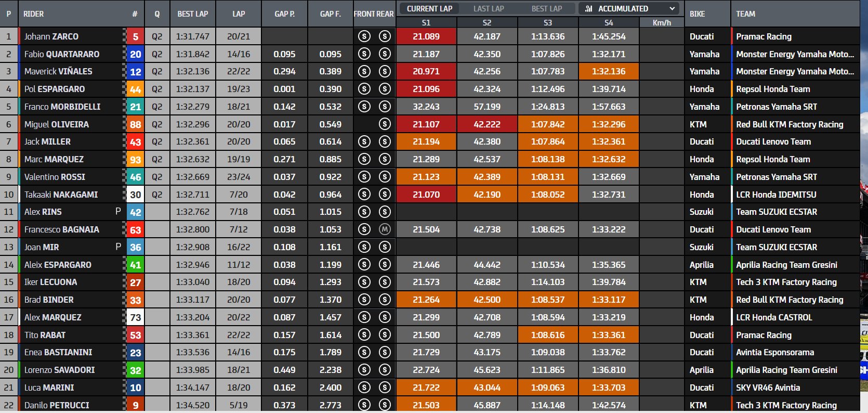Click the pit 'P' indicator beside Alex RINS

118,211
